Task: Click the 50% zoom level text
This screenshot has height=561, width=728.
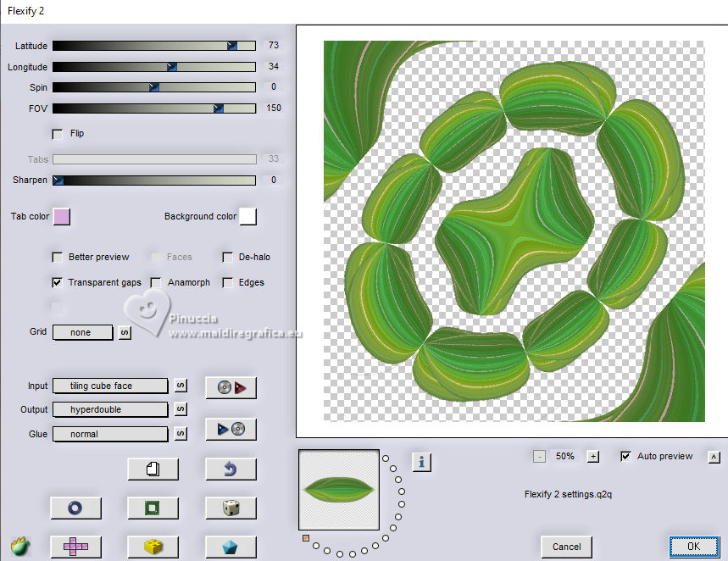Action: 564,456
